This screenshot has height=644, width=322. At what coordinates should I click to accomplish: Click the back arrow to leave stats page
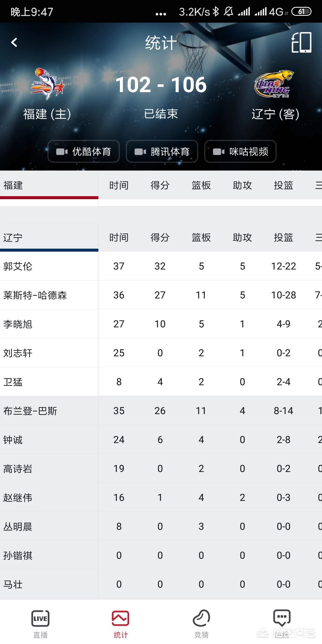13,42
